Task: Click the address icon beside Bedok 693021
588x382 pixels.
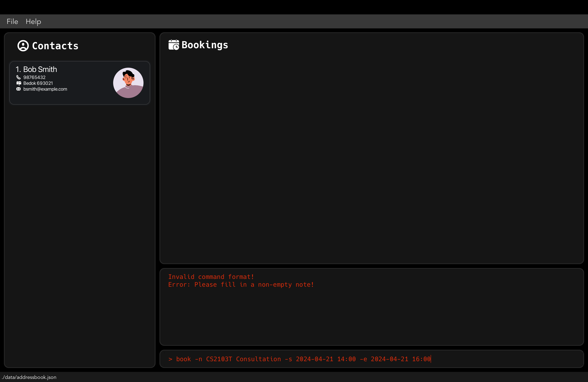Action: (18, 83)
